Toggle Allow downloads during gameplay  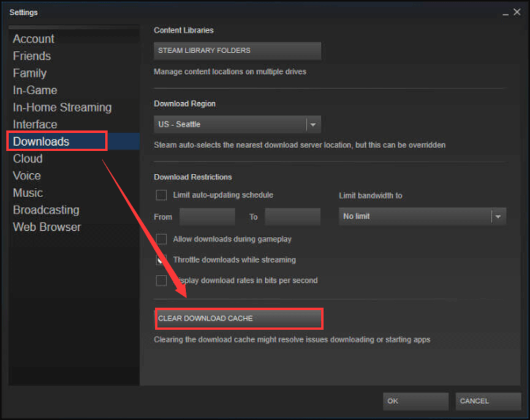click(161, 239)
